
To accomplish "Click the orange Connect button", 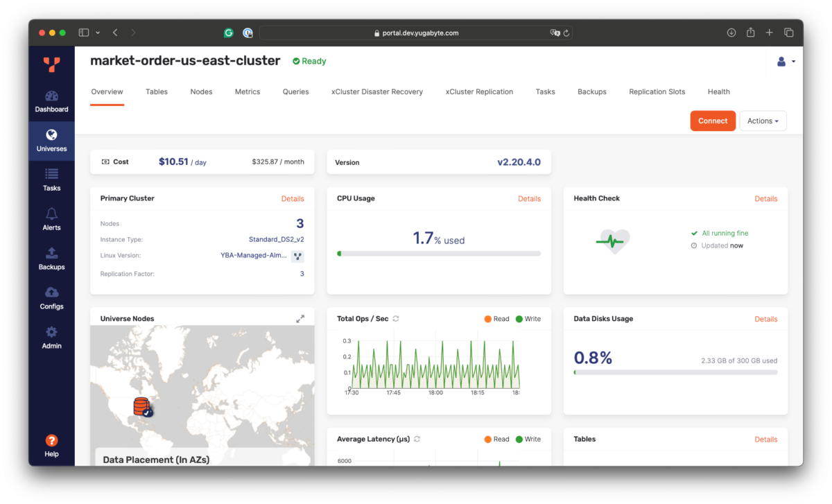I will [x=712, y=121].
